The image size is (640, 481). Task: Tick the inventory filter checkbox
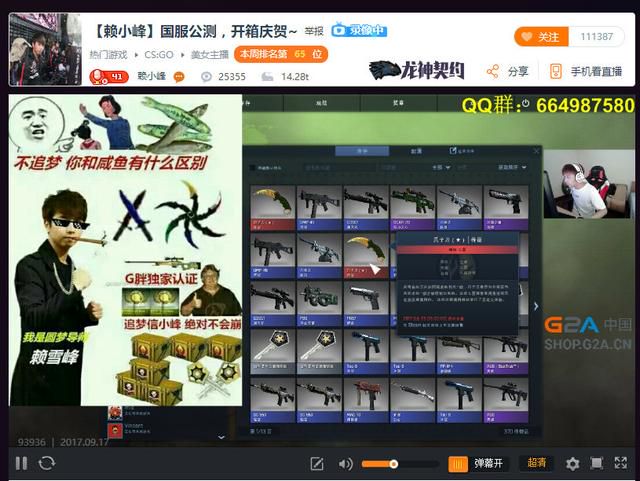252,168
